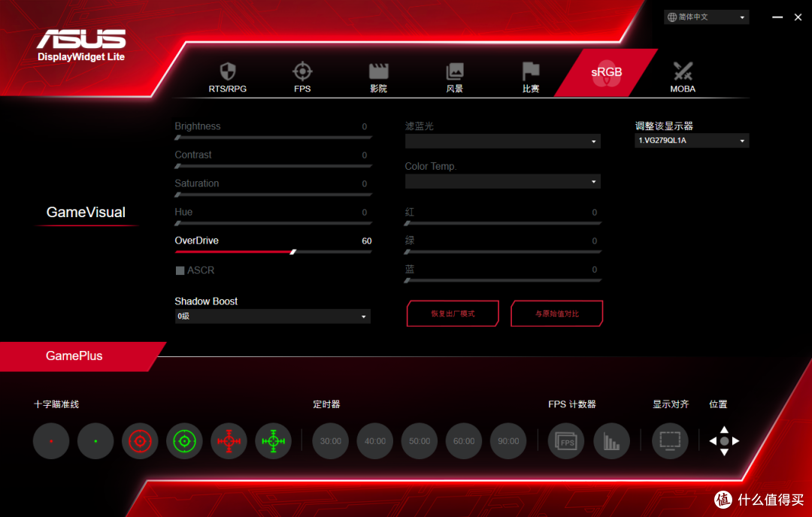Screen dimensions: 812x517
Task: Choose the green cross target crosshair
Action: click(x=274, y=441)
